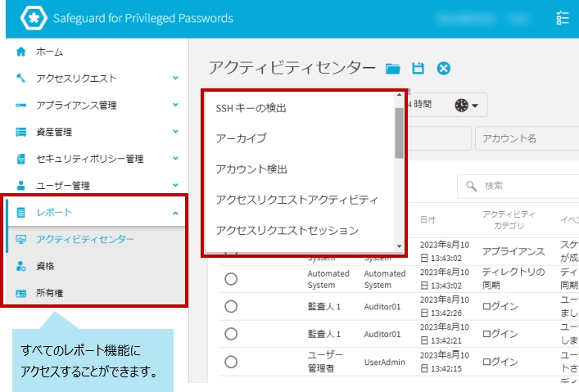This screenshot has width=579, height=392.
Task: Expand the アクセスリクエスト menu chevron
Action: coord(175,78)
